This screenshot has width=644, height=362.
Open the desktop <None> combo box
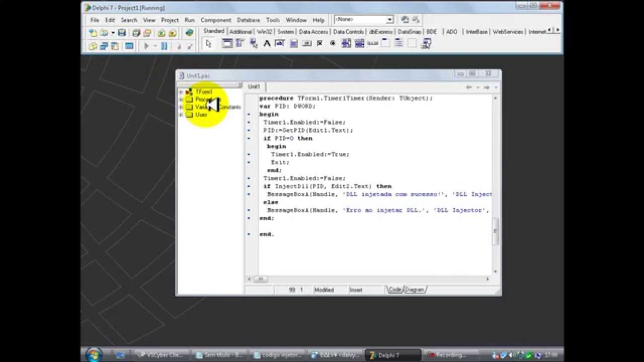coord(364,20)
